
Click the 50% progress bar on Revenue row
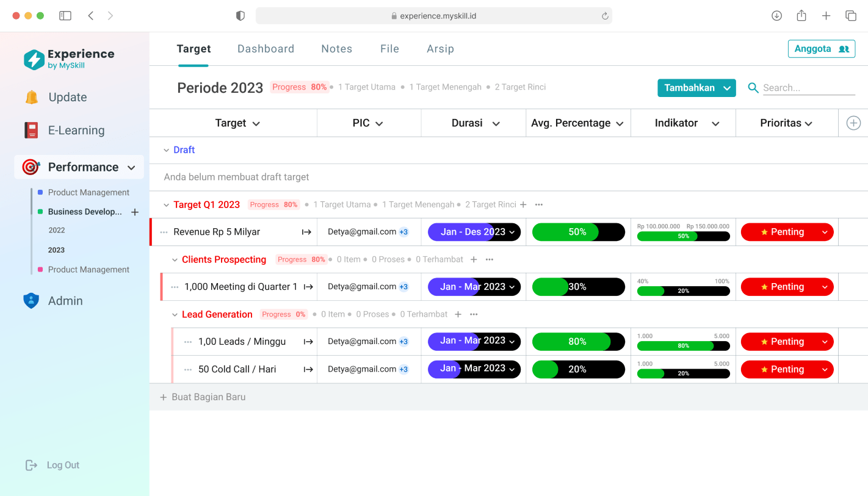pyautogui.click(x=578, y=232)
